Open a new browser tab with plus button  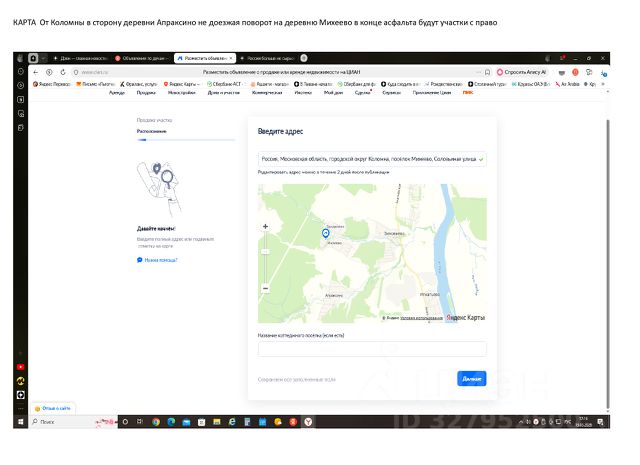304,58
